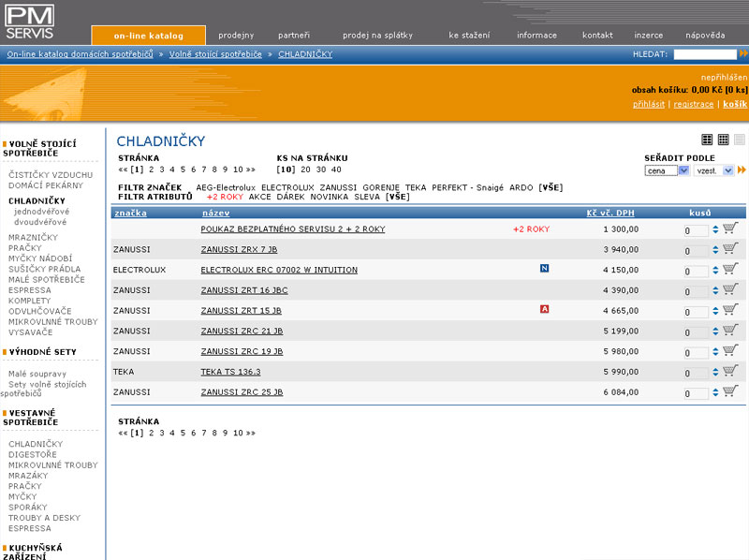Add ZANUSSI ZRT 16 JBC to cart
Viewport: 749px width, 560px height.
coord(730,289)
